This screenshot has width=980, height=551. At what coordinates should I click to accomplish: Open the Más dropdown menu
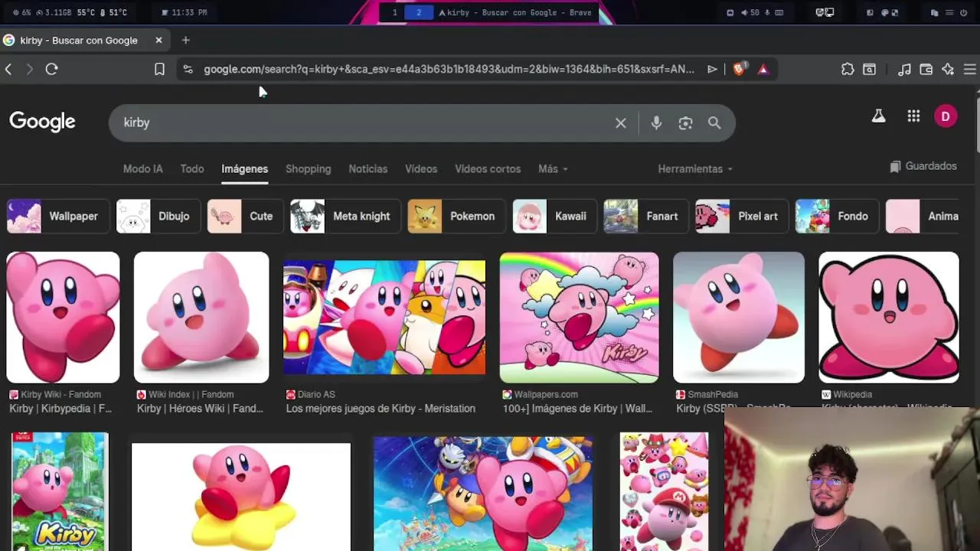(x=553, y=169)
